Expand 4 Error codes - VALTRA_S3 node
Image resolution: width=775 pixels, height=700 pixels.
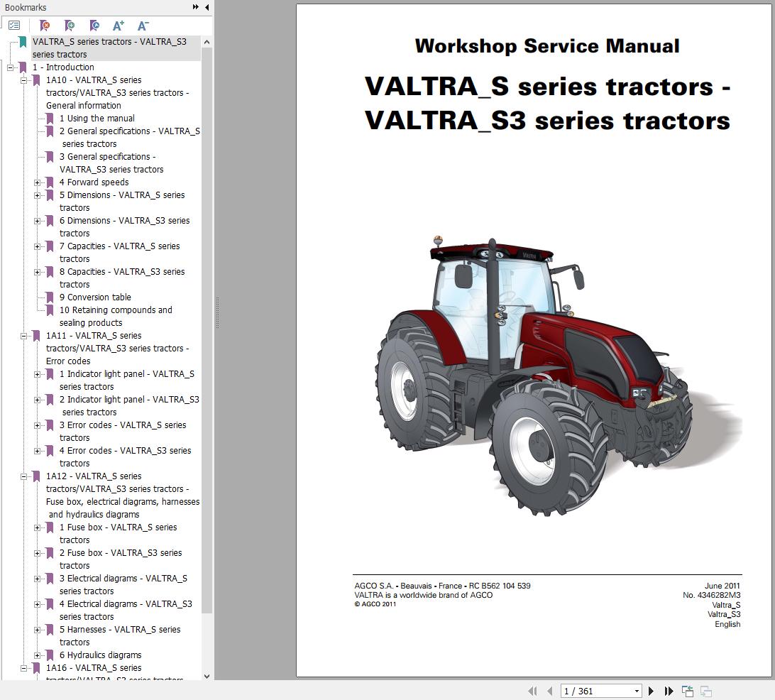pyautogui.click(x=37, y=452)
